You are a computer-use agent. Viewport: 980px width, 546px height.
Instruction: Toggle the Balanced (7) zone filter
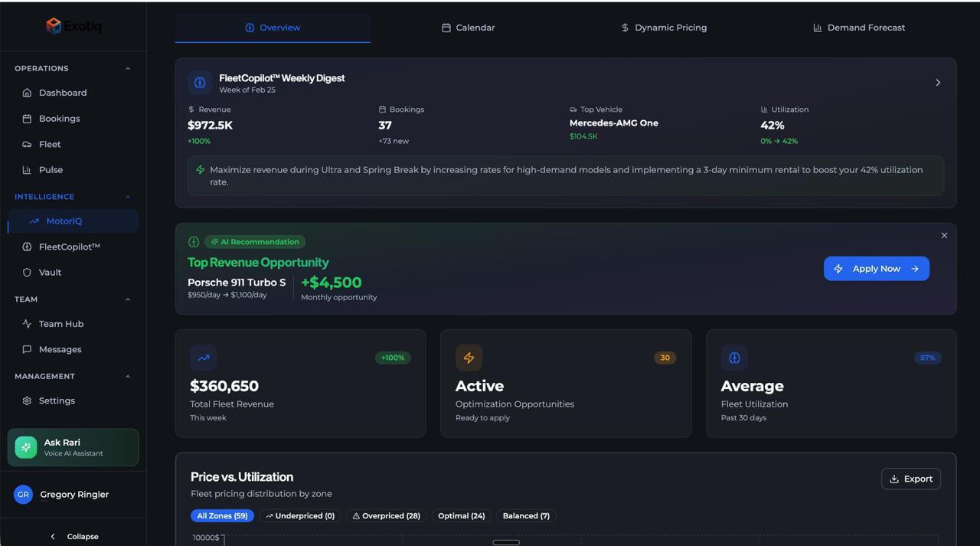point(525,515)
